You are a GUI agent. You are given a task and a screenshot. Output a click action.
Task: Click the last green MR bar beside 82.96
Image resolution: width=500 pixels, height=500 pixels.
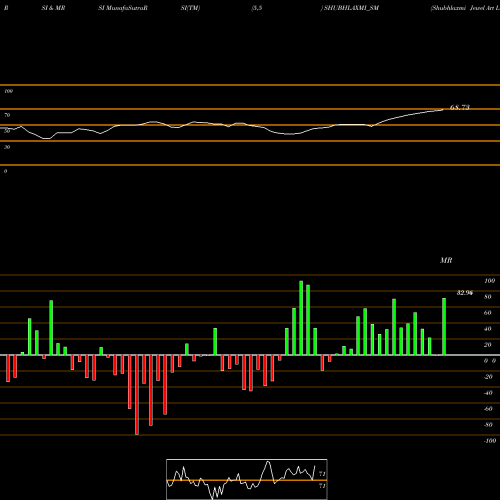coord(444,326)
